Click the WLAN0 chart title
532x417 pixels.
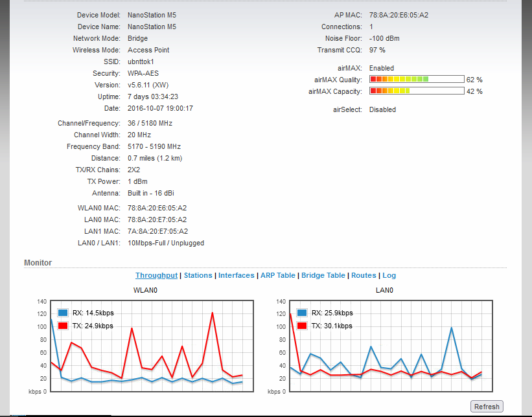tap(145, 290)
